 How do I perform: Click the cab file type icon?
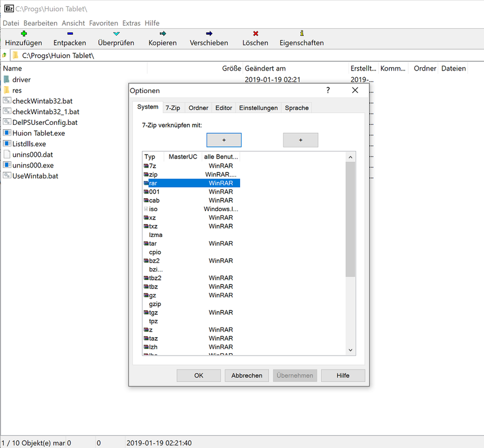146,200
